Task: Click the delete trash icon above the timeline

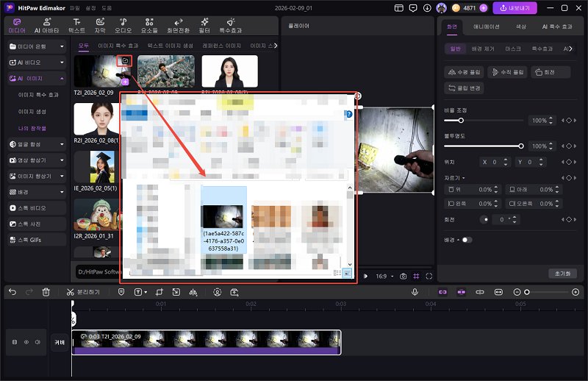Action: point(46,292)
